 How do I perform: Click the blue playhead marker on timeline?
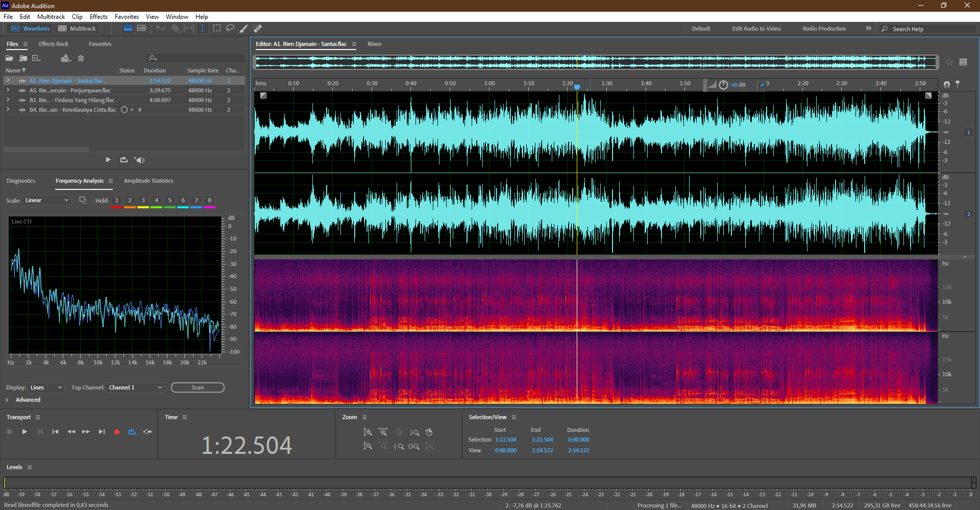coord(577,87)
